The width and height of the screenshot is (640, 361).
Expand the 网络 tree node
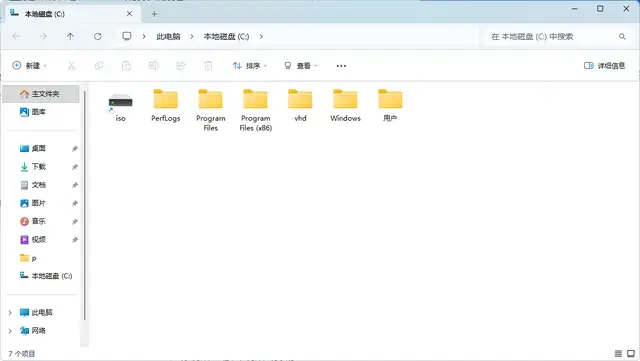pyautogui.click(x=10, y=331)
